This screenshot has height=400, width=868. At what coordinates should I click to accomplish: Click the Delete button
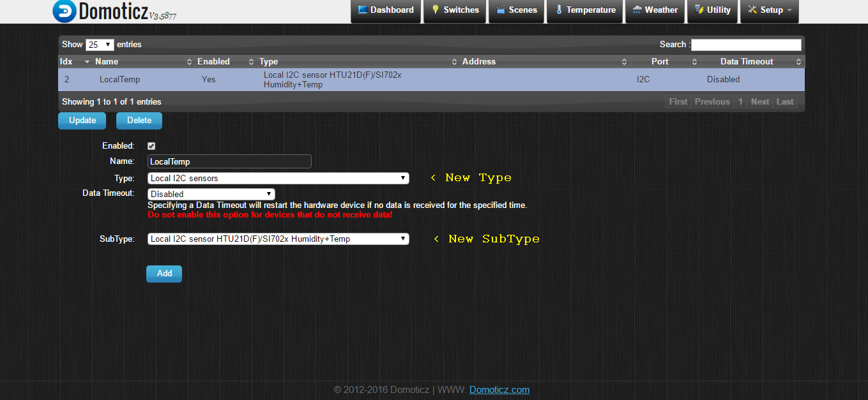click(x=139, y=121)
